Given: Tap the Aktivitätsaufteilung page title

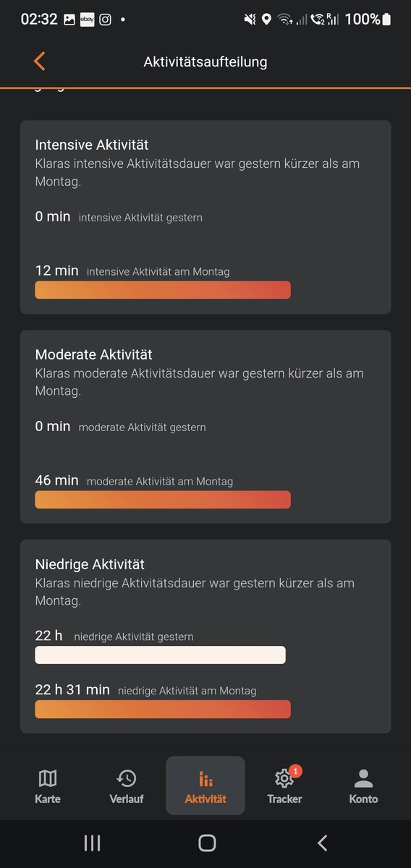Looking at the screenshot, I should click(205, 61).
